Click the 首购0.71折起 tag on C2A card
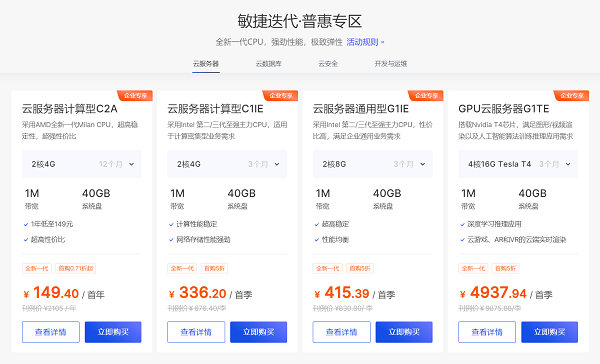The image size is (600, 364). coord(75,268)
